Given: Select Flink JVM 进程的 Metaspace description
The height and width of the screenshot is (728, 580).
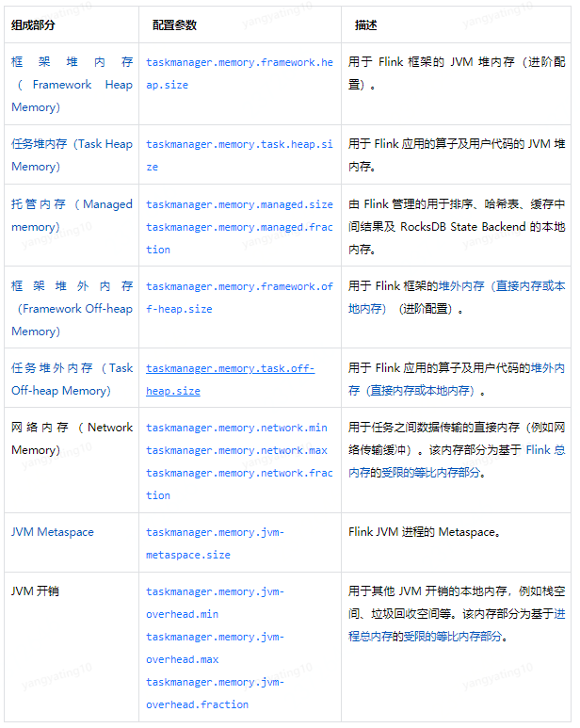Looking at the screenshot, I should tap(425, 532).
